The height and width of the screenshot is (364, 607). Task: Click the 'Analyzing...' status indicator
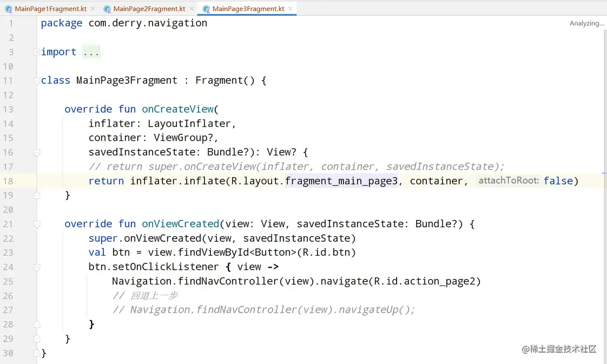(587, 23)
